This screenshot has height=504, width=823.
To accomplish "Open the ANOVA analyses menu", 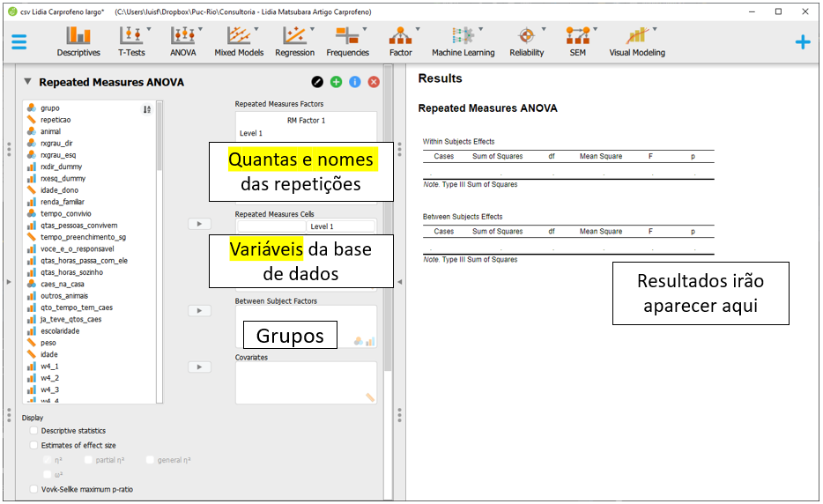I will (x=184, y=41).
